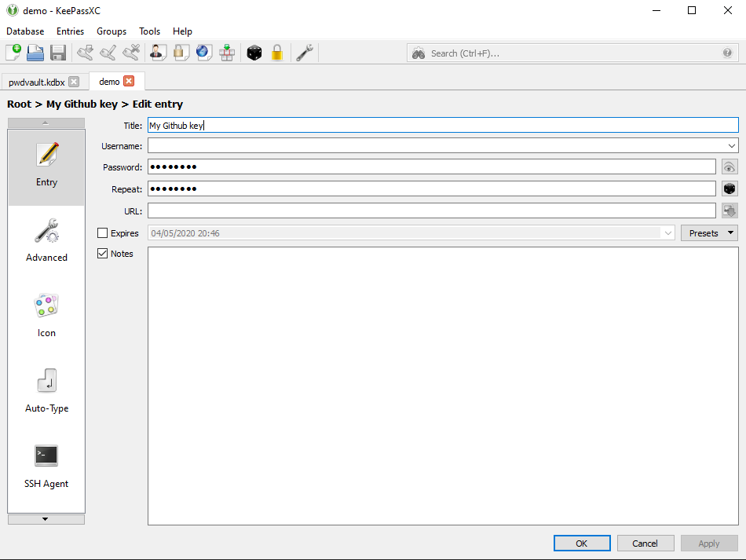The width and height of the screenshot is (746, 560).
Task: Open the password generator dice in toolbar
Action: [254, 53]
